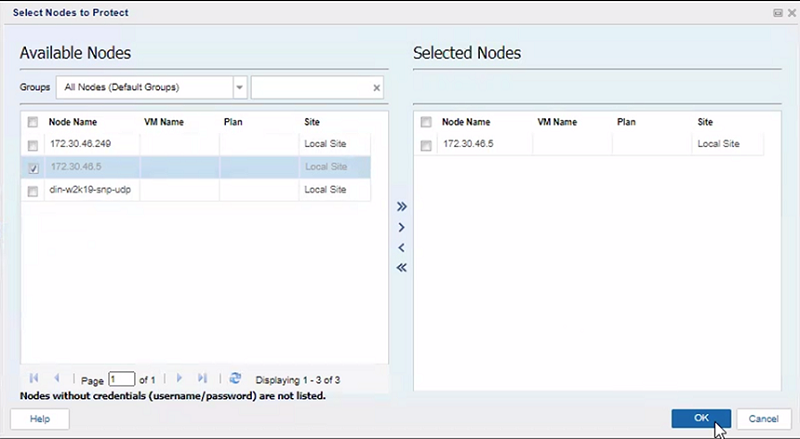
Task: Click the page number input field
Action: [x=122, y=380]
